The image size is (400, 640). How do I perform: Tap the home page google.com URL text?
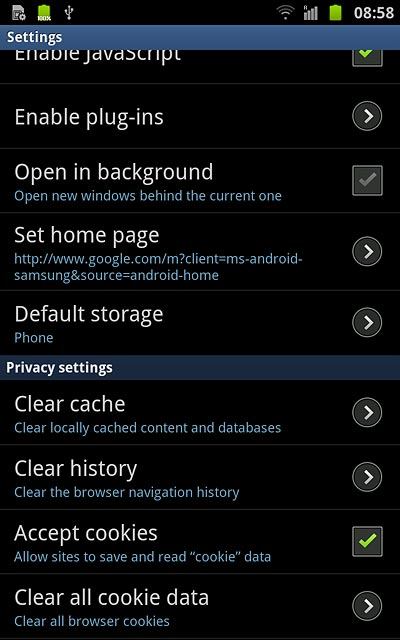[158, 267]
